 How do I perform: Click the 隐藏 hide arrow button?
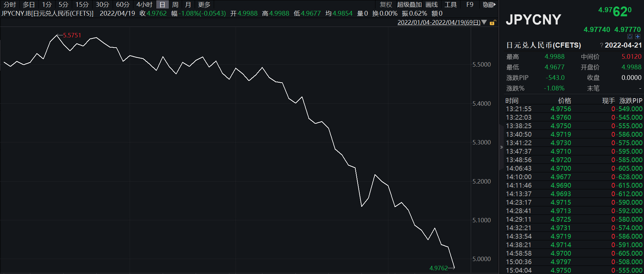(489, 5)
